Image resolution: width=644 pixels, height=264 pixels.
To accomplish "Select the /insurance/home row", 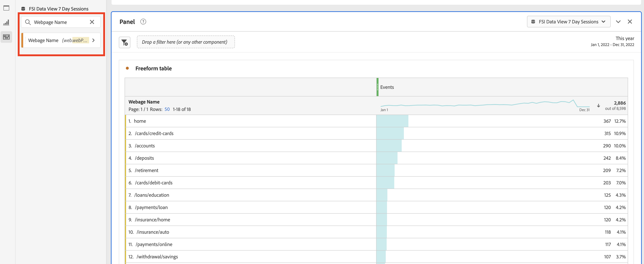I will point(376,220).
